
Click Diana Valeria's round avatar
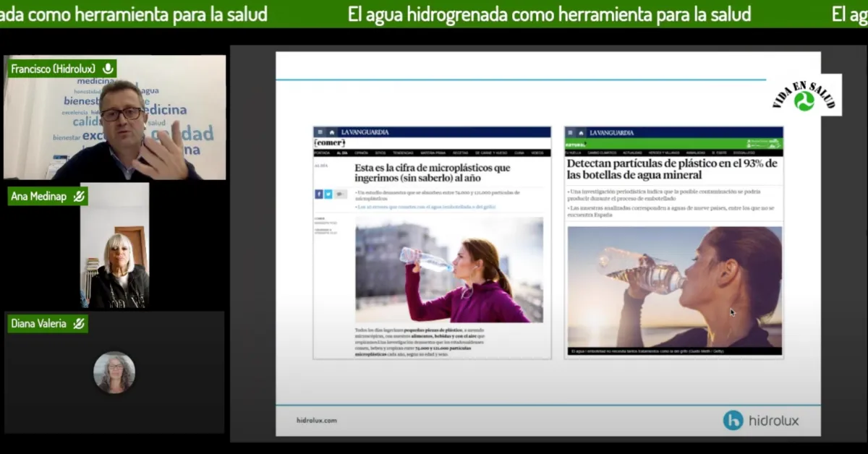pos(114,372)
